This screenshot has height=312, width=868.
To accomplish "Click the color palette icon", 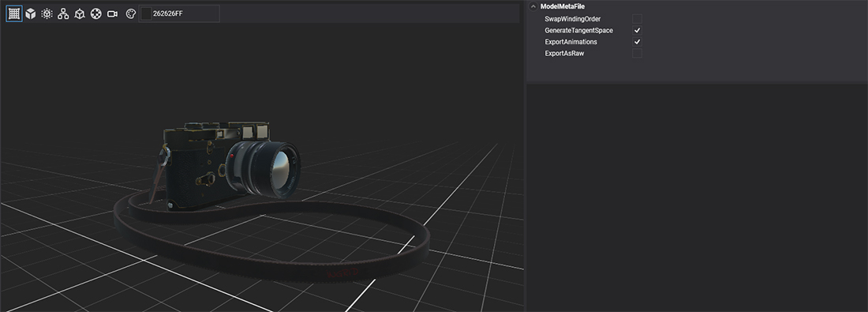I will pyautogui.click(x=131, y=14).
